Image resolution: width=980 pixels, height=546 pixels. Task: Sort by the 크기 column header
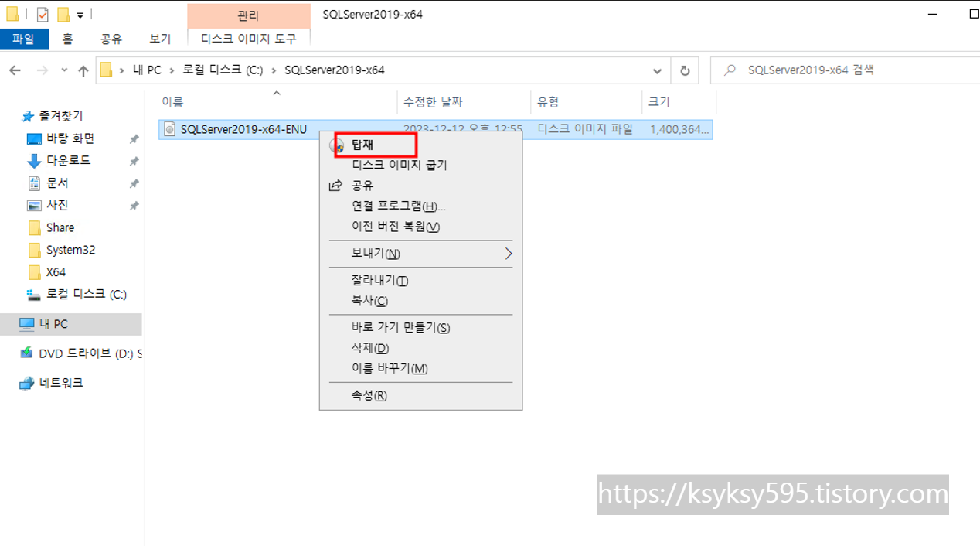679,102
